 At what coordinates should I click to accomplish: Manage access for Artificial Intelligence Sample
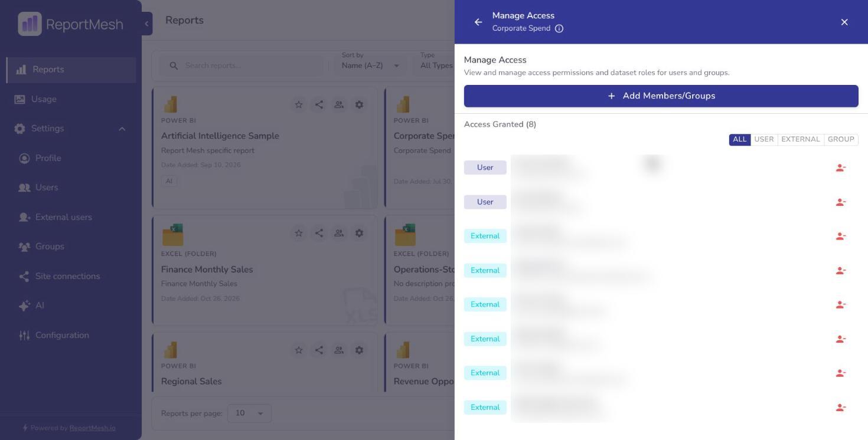pyautogui.click(x=339, y=104)
